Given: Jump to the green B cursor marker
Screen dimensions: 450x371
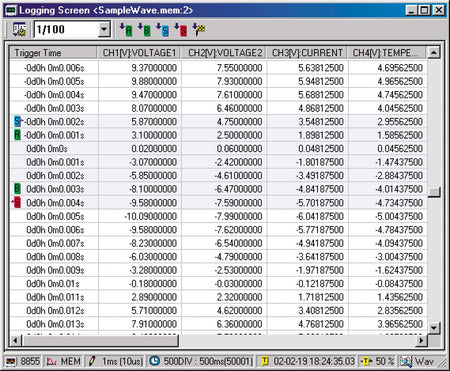Looking at the screenshot, I should pos(144,30).
